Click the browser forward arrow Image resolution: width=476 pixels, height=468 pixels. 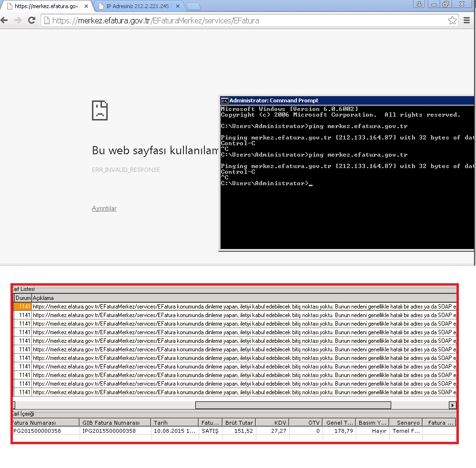tap(18, 20)
